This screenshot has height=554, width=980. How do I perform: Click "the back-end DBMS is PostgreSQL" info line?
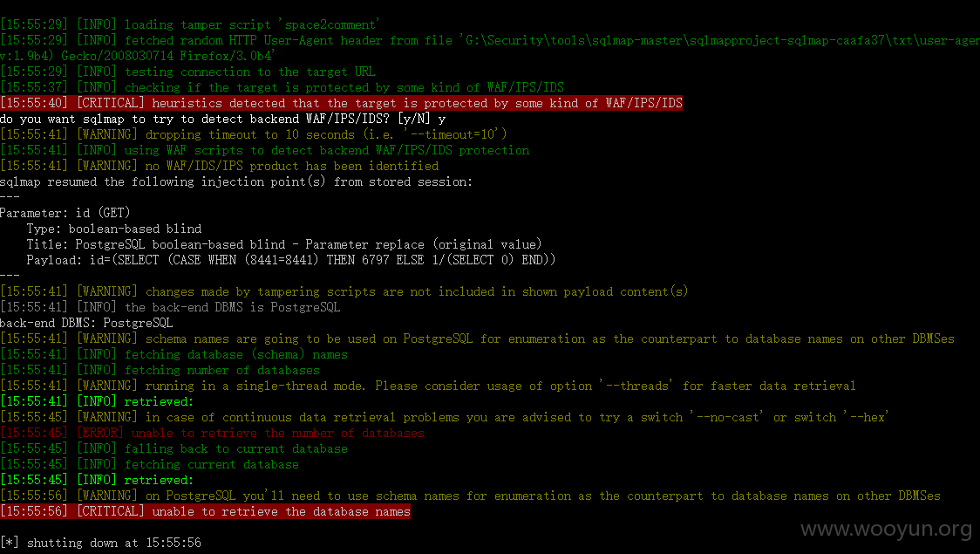tap(170, 307)
